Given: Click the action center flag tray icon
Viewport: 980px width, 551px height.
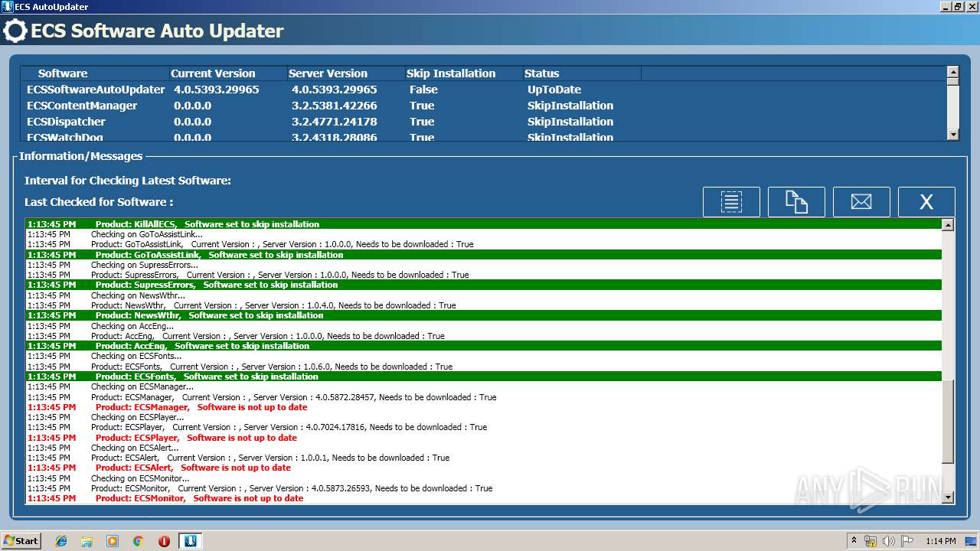Looking at the screenshot, I should pyautogui.click(x=907, y=541).
